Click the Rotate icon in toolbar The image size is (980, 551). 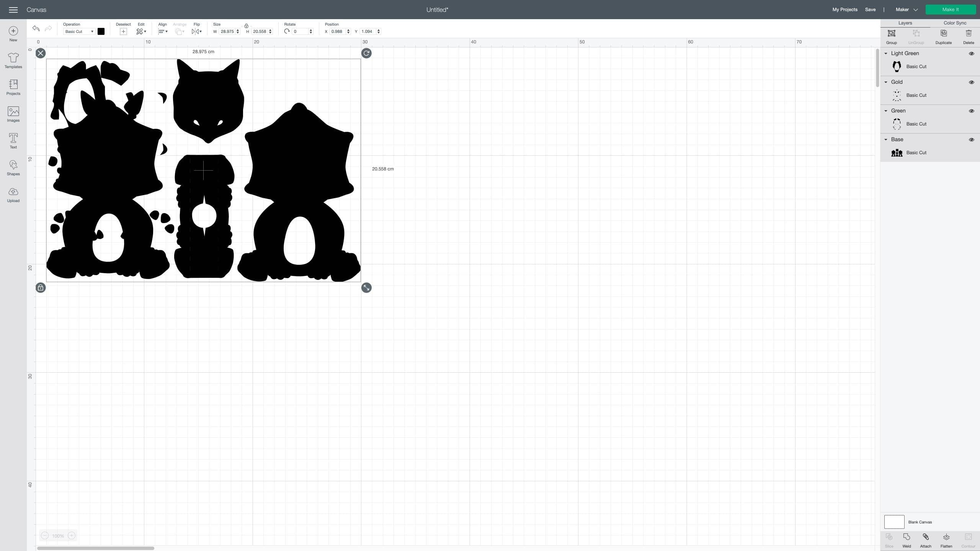coord(287,31)
